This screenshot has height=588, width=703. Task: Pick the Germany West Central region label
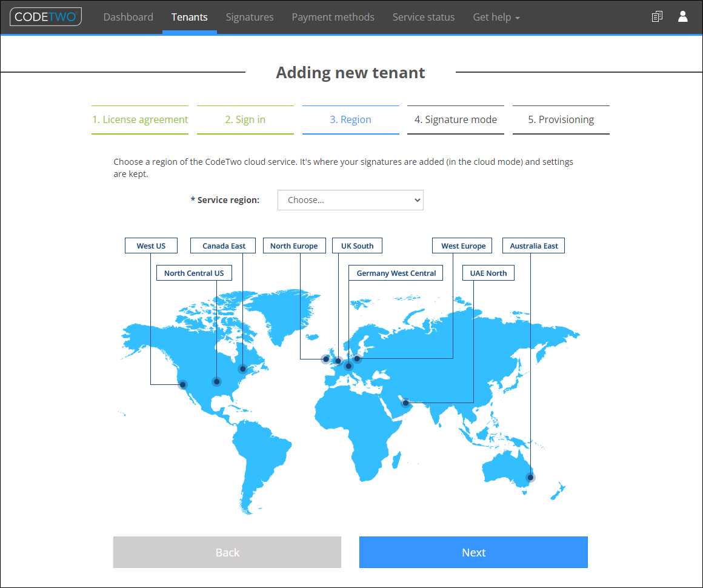396,273
